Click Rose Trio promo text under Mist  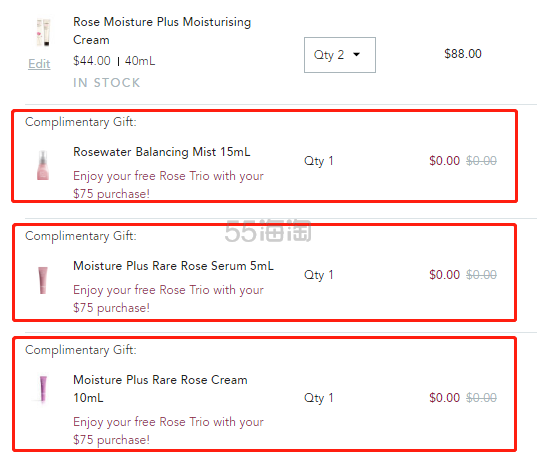168,185
